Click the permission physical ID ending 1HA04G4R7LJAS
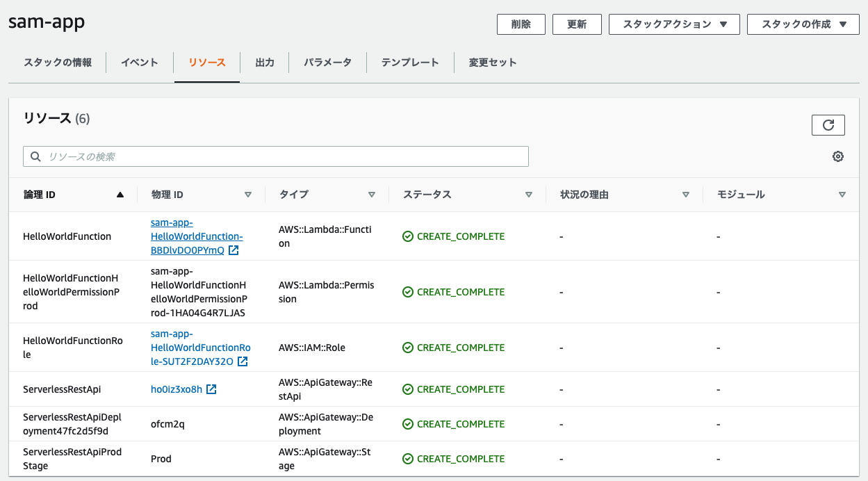The width and height of the screenshot is (868, 481). [x=199, y=292]
